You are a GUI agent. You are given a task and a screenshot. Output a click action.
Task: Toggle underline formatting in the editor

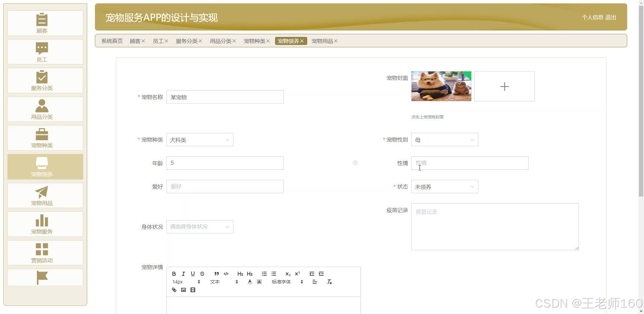[193, 274]
